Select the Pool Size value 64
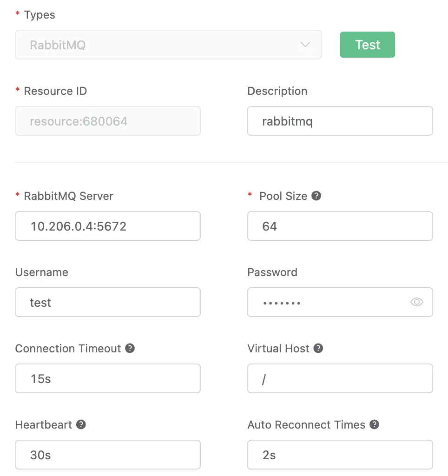The height and width of the screenshot is (476, 448). [x=340, y=226]
